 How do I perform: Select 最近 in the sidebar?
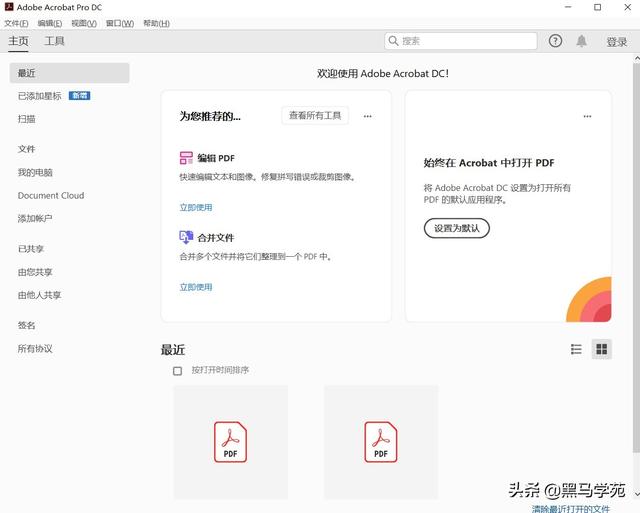point(69,73)
